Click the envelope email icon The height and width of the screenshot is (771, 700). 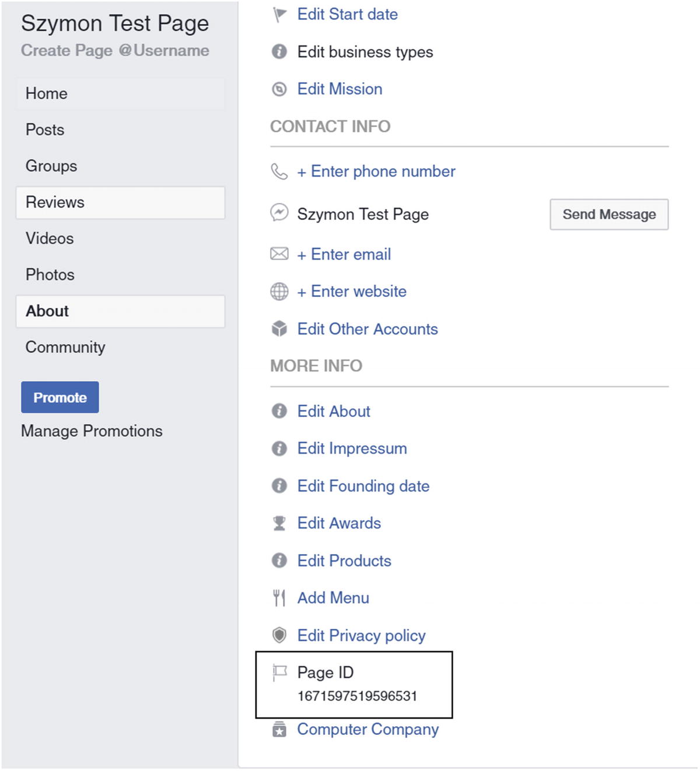pos(279,254)
